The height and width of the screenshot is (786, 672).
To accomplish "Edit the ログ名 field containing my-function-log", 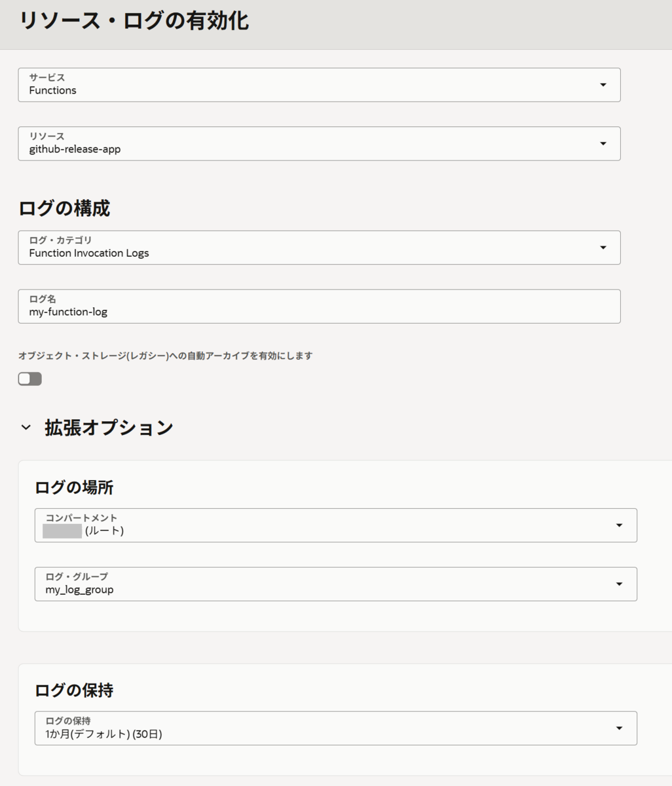I will point(318,306).
